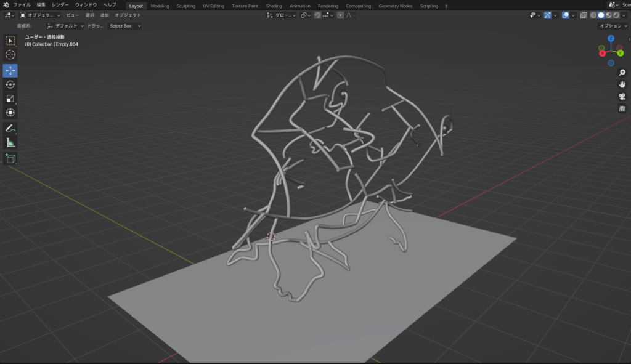This screenshot has width=631, height=364.
Task: Switch to the Compositing workspace tab
Action: pyautogui.click(x=358, y=6)
